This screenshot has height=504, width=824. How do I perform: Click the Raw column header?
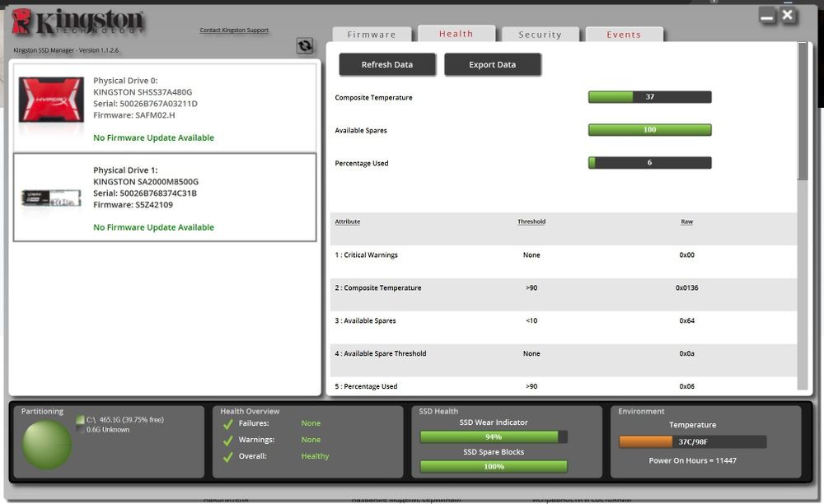687,222
